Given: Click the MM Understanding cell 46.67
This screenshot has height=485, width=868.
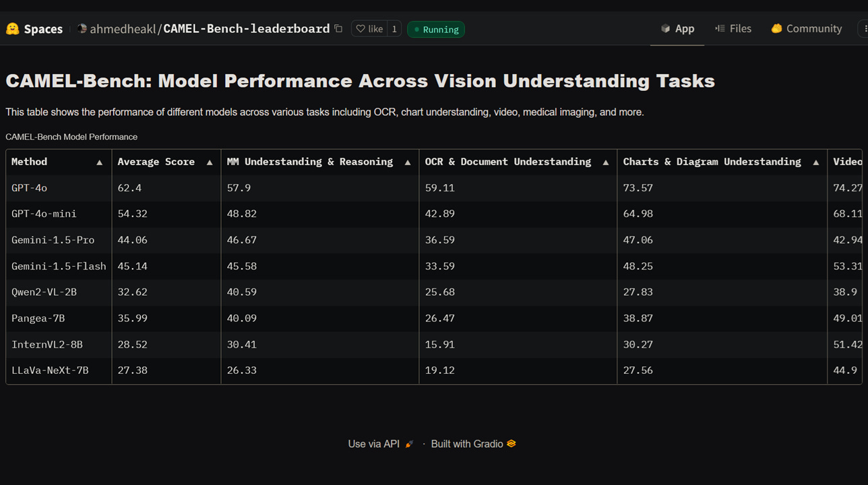Looking at the screenshot, I should pos(320,240).
